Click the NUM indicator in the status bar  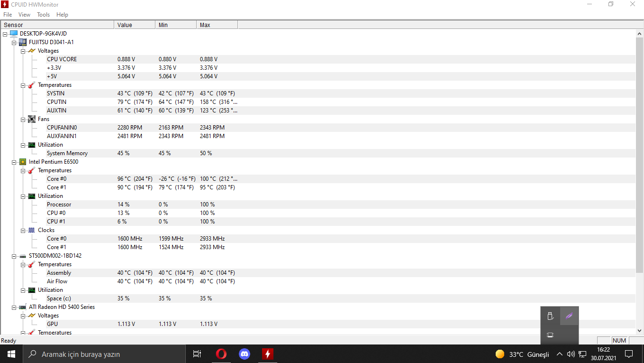tap(619, 340)
